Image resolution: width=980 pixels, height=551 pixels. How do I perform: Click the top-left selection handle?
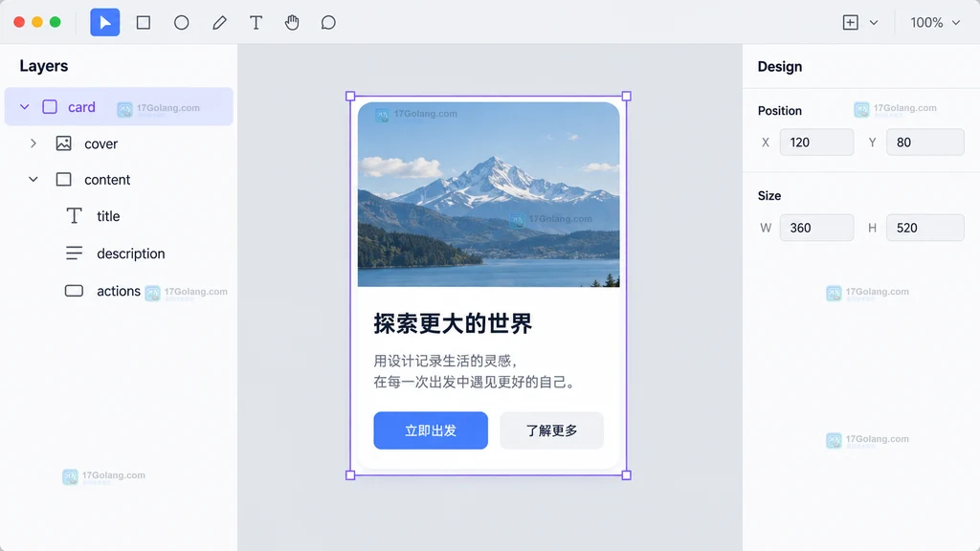pos(350,97)
